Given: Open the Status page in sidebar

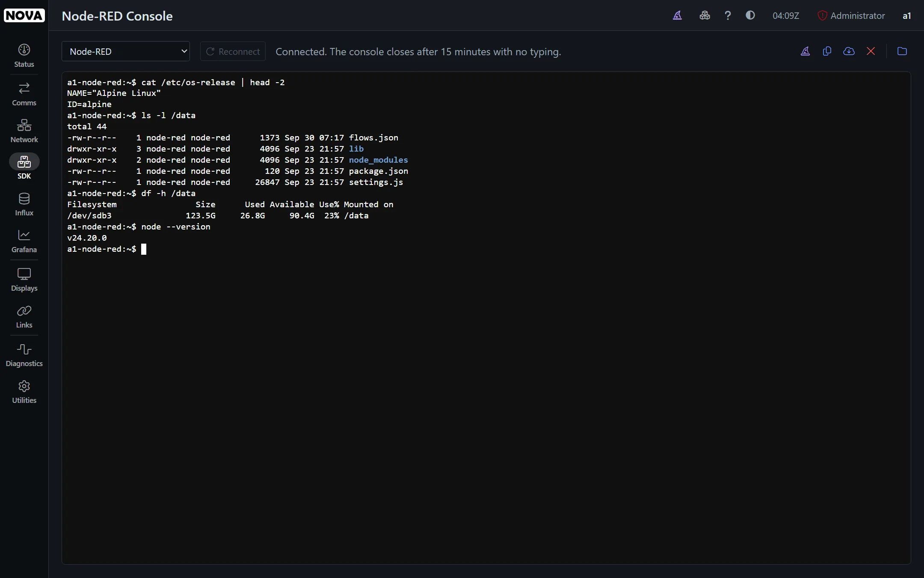Looking at the screenshot, I should [24, 56].
